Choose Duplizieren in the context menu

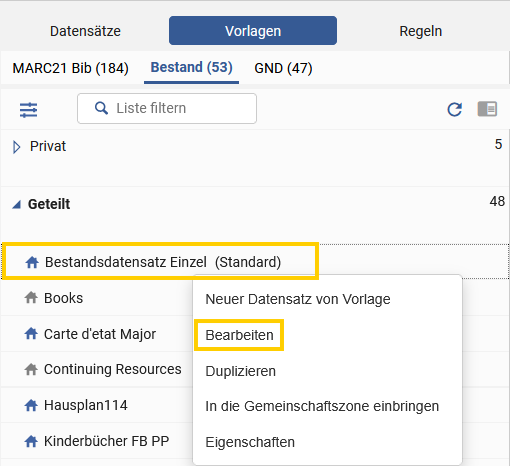click(x=241, y=371)
